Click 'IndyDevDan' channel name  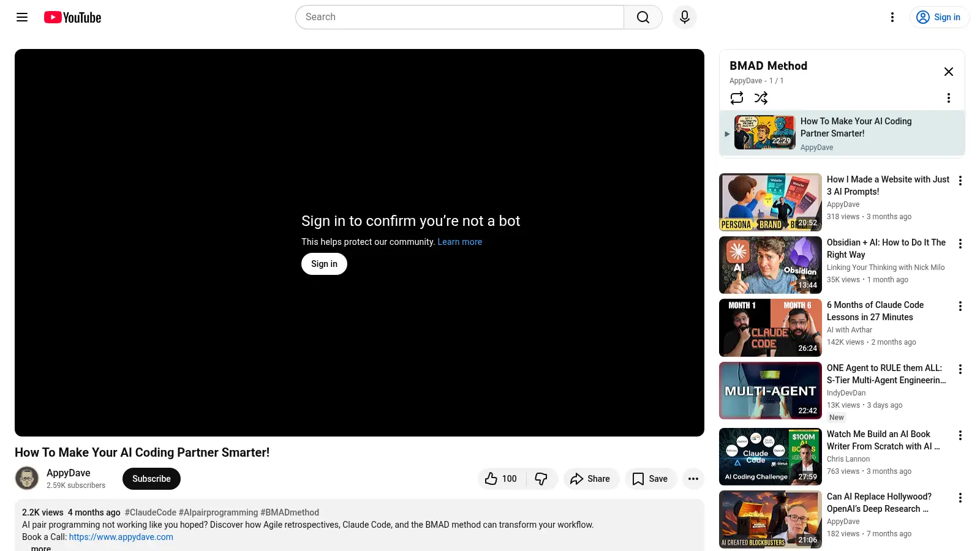[x=846, y=393]
